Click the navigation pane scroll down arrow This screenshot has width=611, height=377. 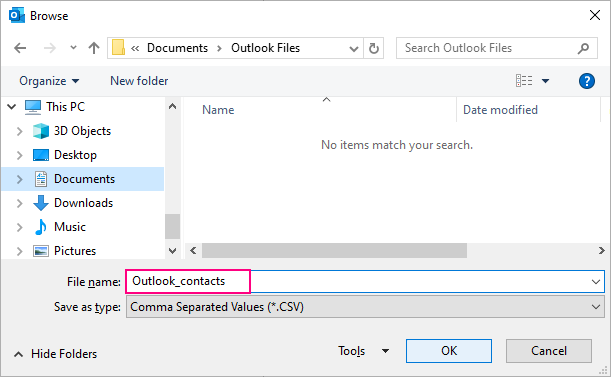click(172, 250)
